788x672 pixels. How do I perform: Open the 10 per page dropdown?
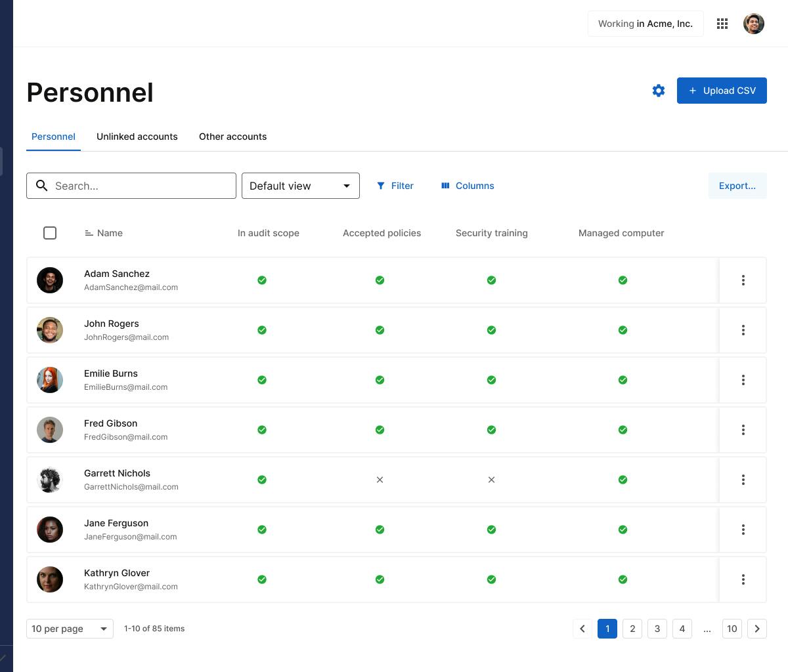70,629
